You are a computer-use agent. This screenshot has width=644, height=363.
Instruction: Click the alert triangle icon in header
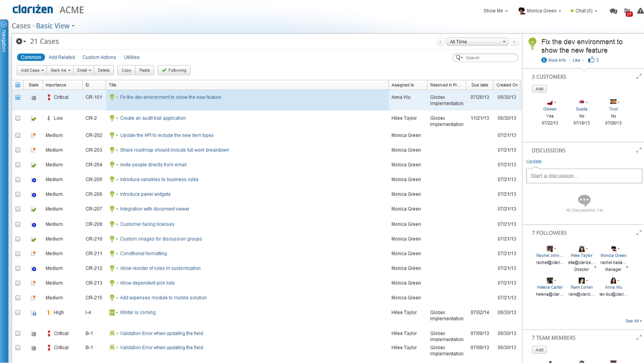click(640, 11)
